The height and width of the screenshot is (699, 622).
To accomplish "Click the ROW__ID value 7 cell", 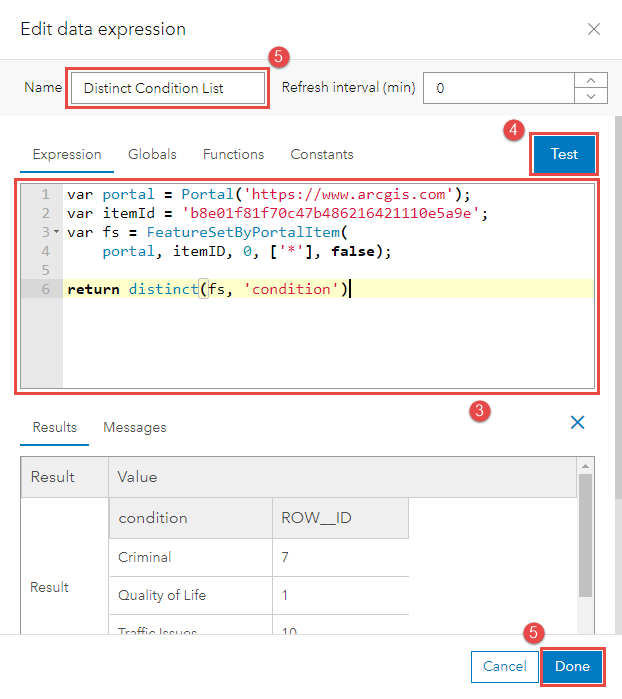I will pos(341,557).
